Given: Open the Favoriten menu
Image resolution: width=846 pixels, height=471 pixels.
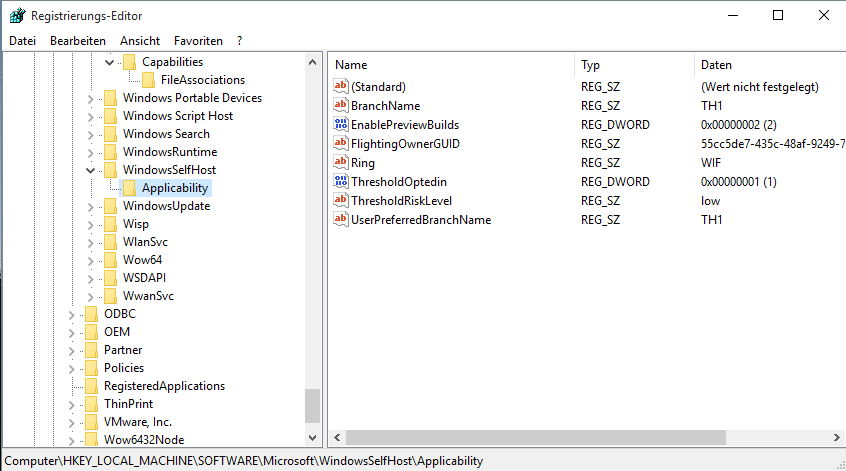Looking at the screenshot, I should coord(198,41).
